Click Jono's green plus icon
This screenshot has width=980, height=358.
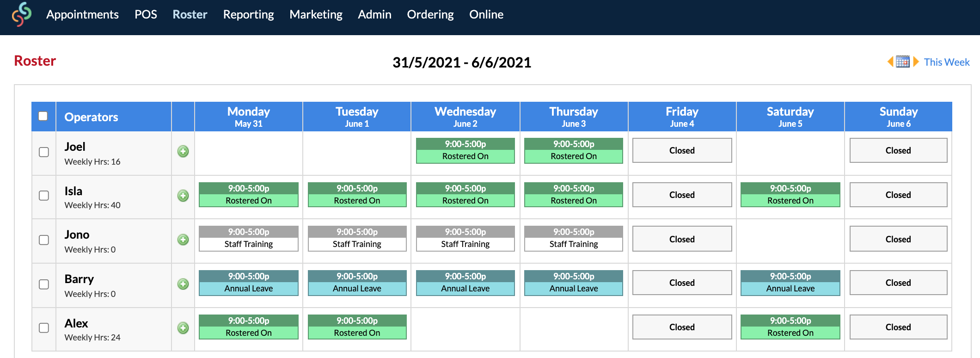[183, 240]
